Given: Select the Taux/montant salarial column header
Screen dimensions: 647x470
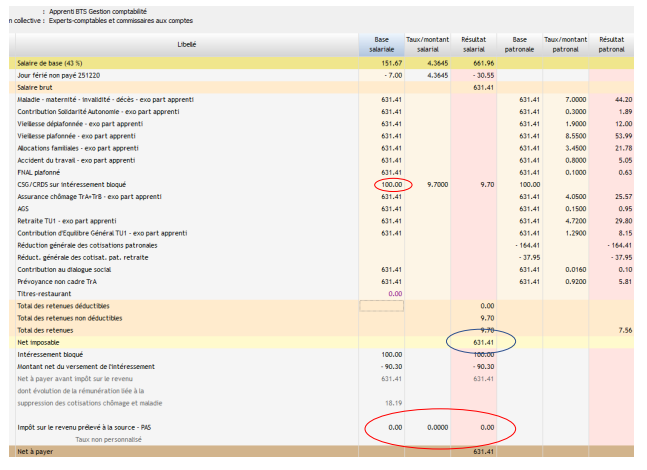Looking at the screenshot, I should click(427, 44).
